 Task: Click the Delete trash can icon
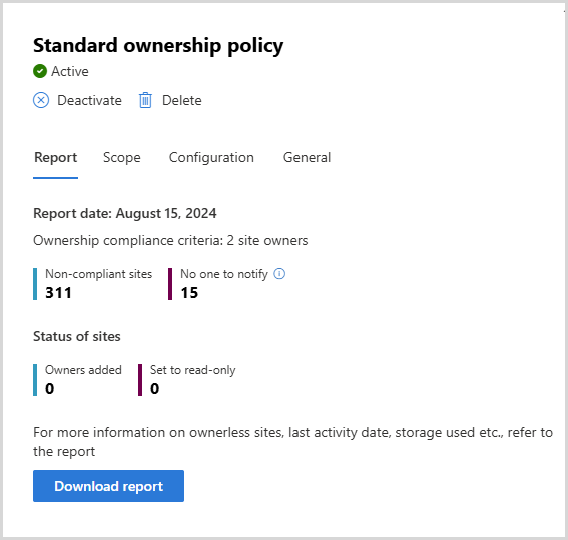click(145, 100)
